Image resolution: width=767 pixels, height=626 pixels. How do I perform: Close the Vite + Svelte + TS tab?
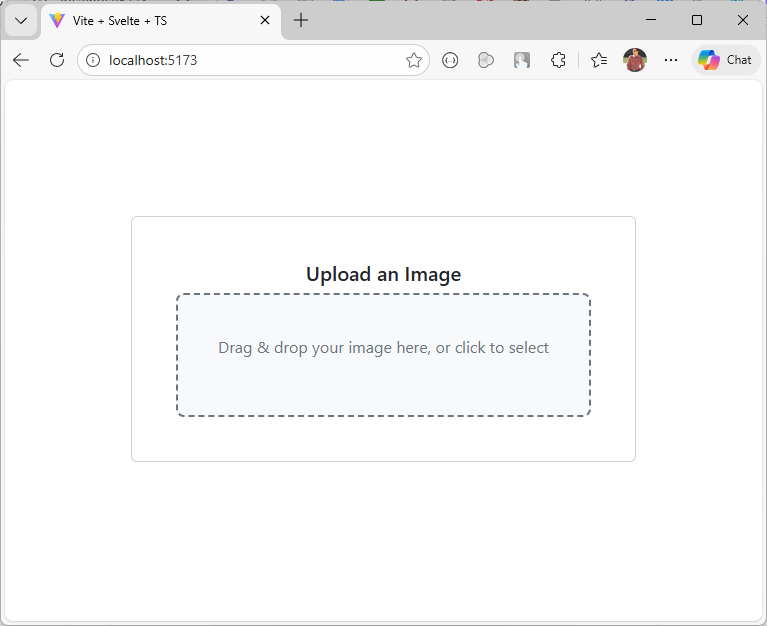[265, 21]
